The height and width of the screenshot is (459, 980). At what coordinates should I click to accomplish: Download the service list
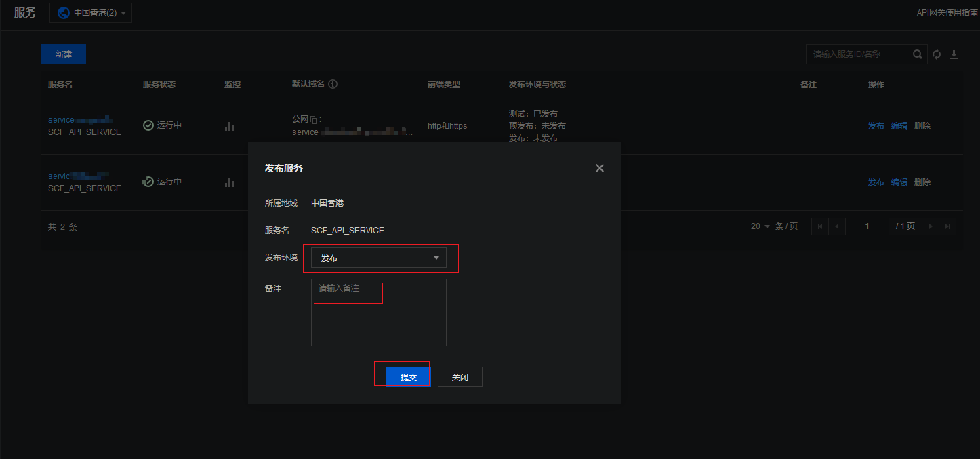[954, 54]
